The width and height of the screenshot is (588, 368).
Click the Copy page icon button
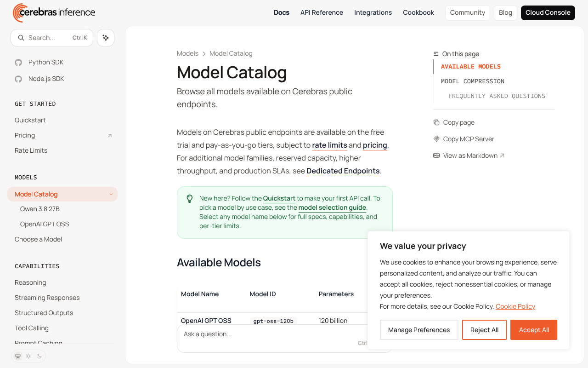coord(436,122)
